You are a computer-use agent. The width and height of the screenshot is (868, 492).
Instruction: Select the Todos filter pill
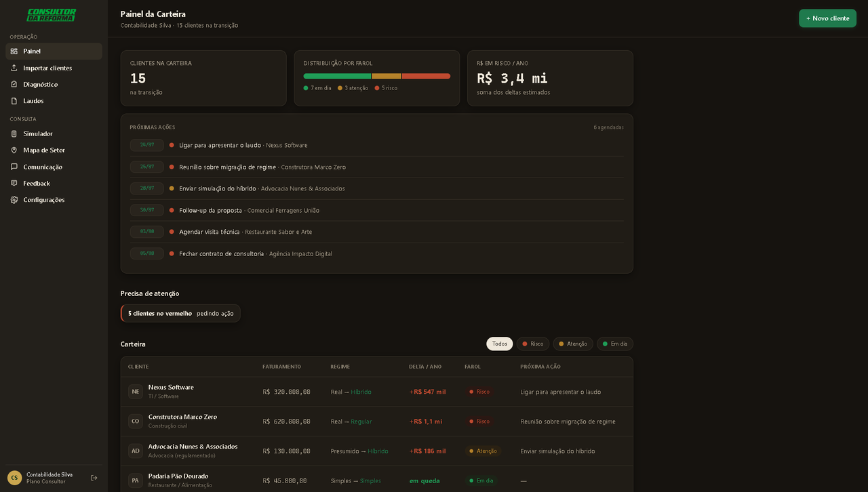tap(500, 344)
